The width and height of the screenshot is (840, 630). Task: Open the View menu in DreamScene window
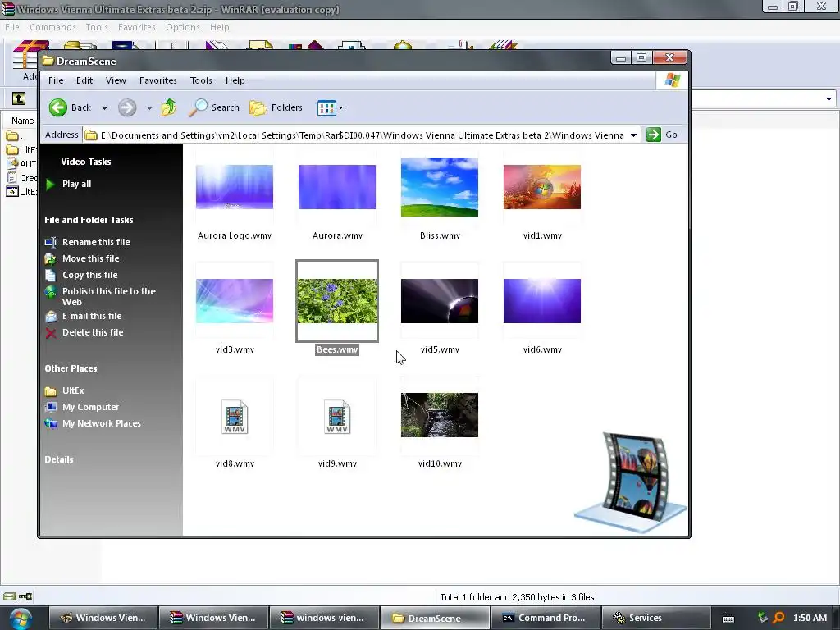pyautogui.click(x=116, y=80)
